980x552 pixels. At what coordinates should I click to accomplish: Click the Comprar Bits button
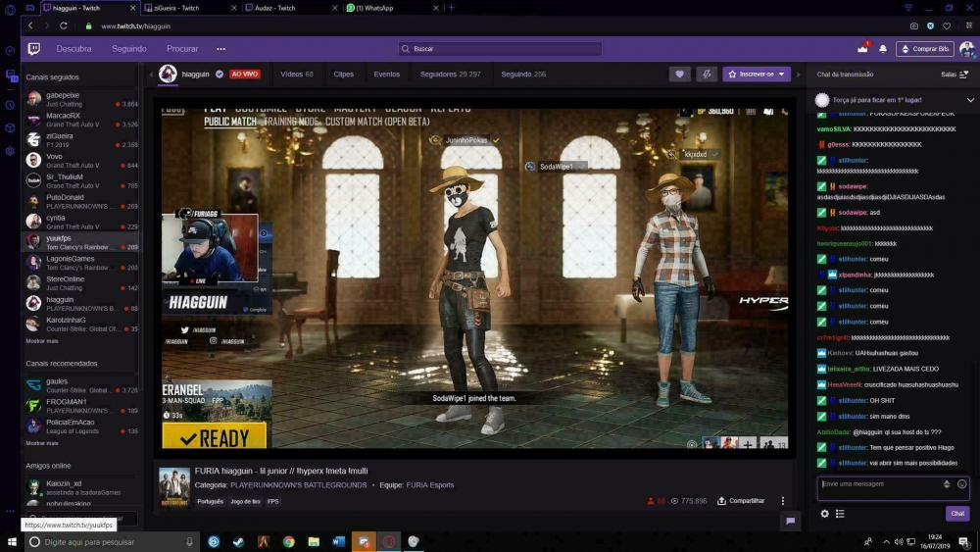click(924, 49)
